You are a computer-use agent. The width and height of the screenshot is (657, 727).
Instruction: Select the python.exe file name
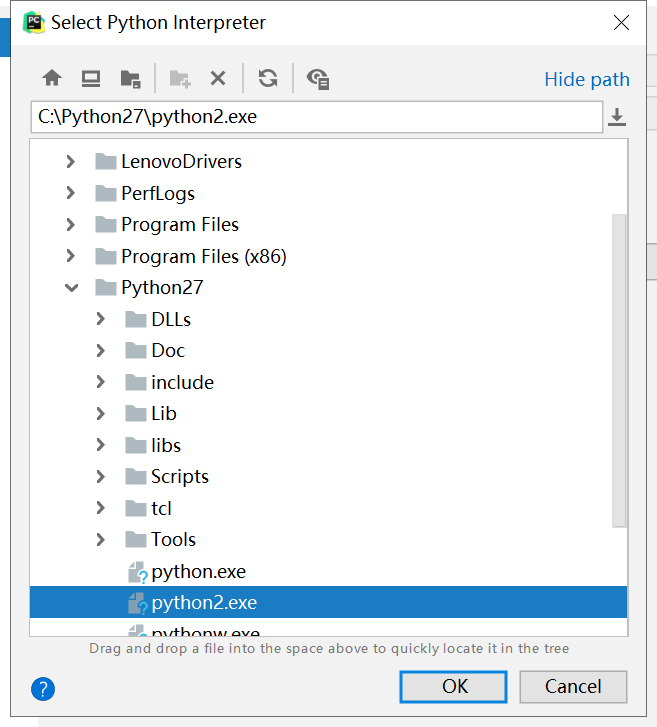[x=198, y=572]
